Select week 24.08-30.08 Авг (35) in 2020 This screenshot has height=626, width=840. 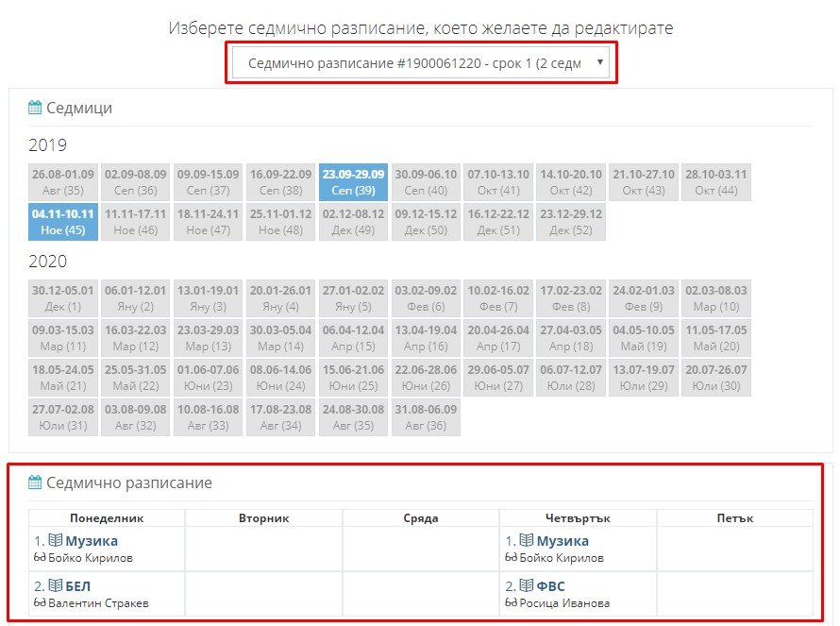click(x=354, y=417)
